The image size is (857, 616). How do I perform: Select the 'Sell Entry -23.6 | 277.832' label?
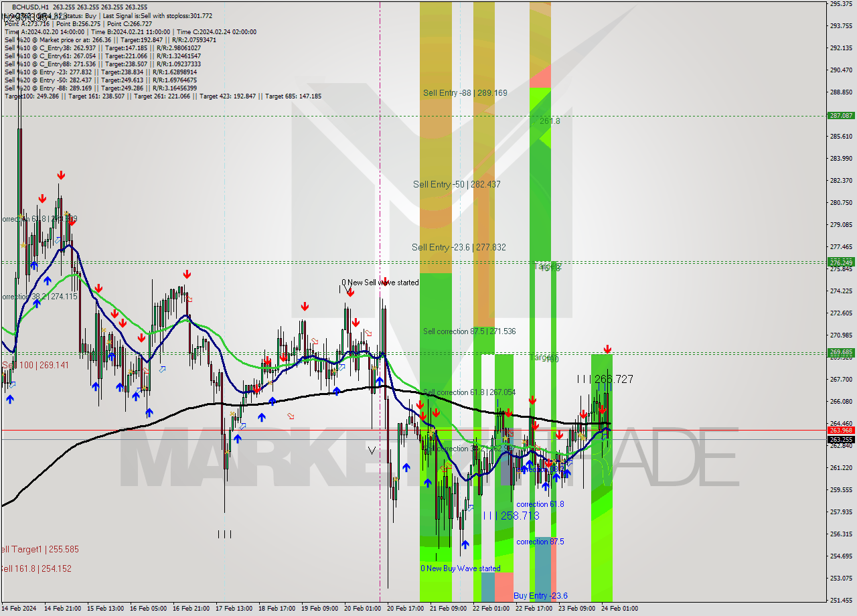(459, 247)
